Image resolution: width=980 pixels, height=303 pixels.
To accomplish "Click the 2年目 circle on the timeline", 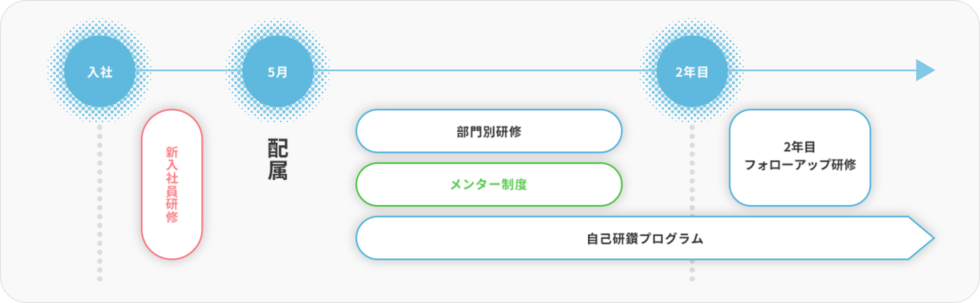I will pos(692,71).
